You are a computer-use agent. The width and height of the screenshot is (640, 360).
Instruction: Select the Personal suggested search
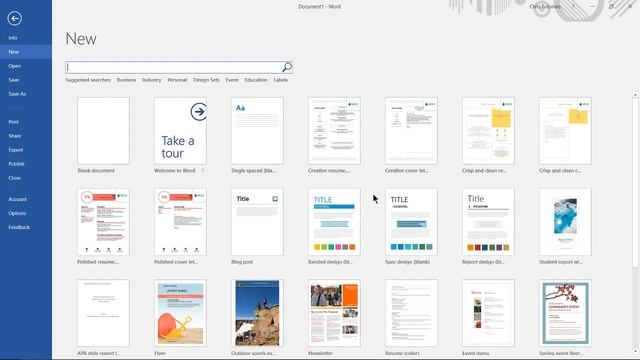click(x=177, y=80)
